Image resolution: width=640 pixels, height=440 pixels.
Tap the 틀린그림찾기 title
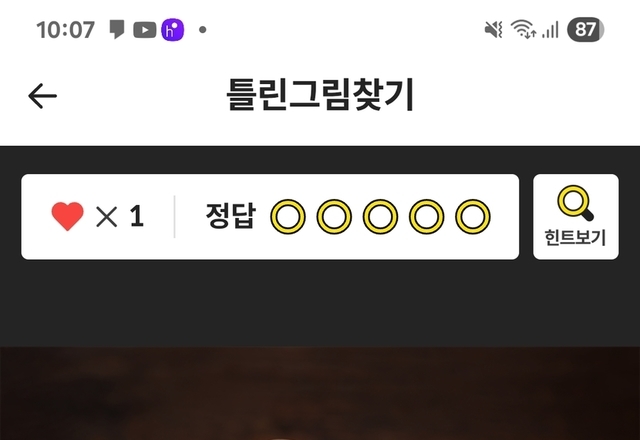[320, 95]
